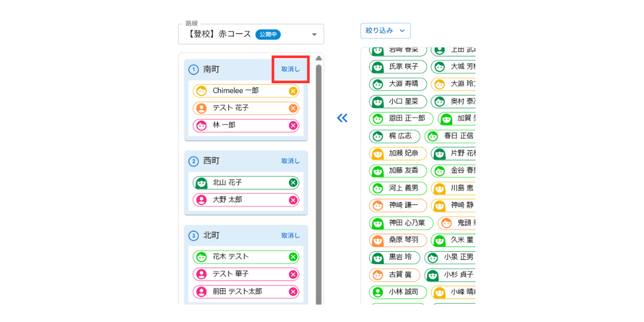Click Chimelee 一郎's yellow avatar icon

tap(203, 91)
